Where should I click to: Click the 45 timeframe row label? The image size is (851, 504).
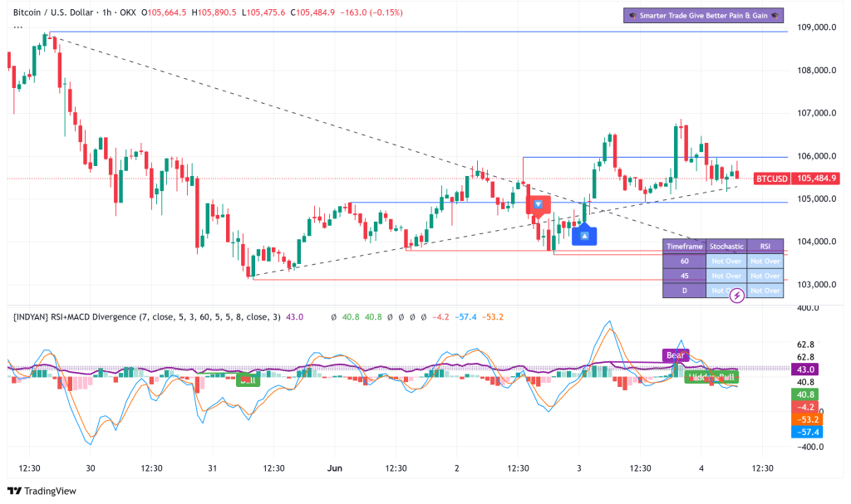click(x=685, y=276)
